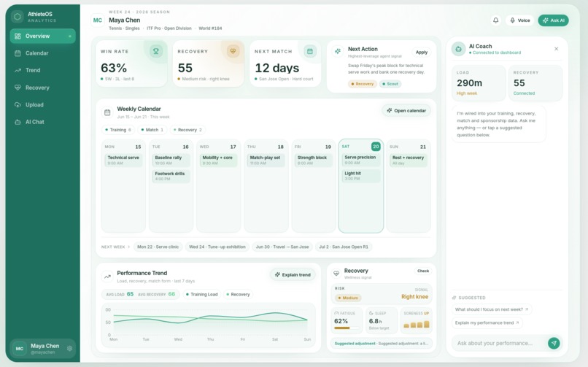Open Baseline rally session
Screen dimensions: 588x367
point(171,160)
